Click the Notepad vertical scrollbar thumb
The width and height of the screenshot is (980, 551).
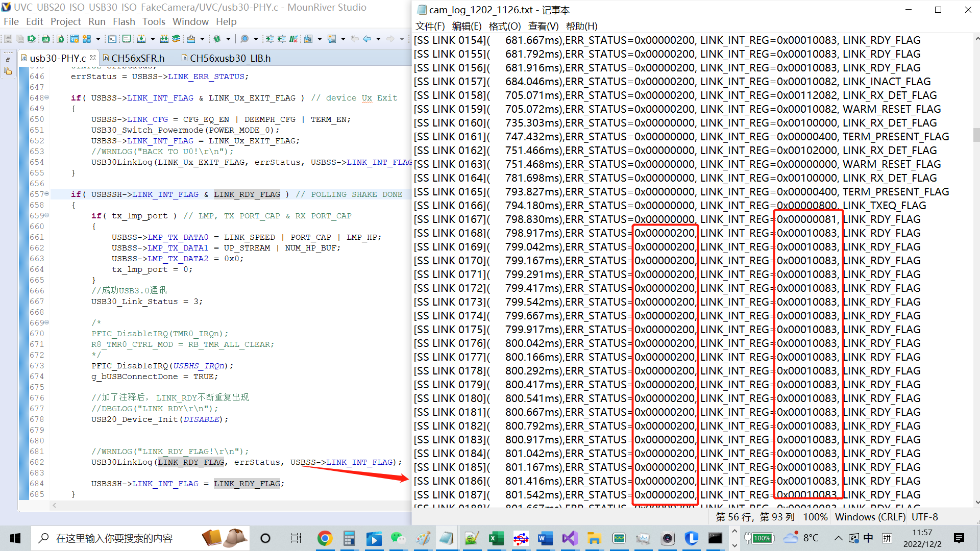click(976, 135)
